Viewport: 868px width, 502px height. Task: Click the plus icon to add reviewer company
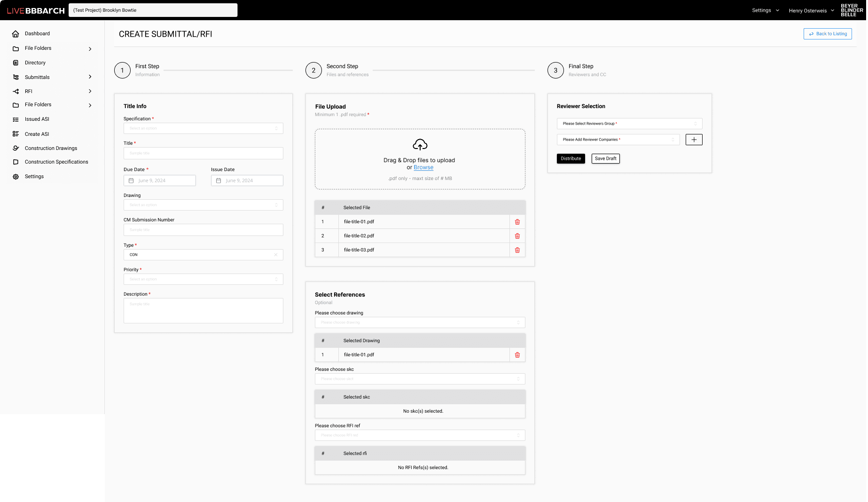694,140
